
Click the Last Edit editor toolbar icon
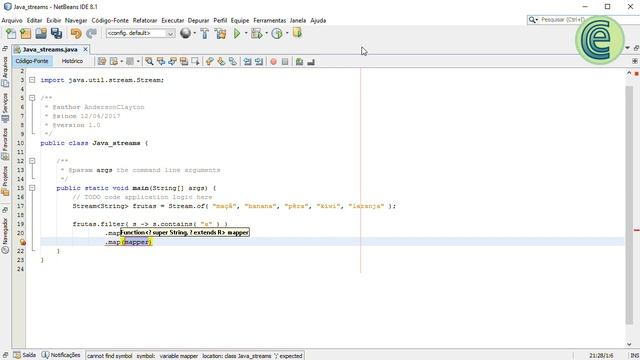point(102,62)
